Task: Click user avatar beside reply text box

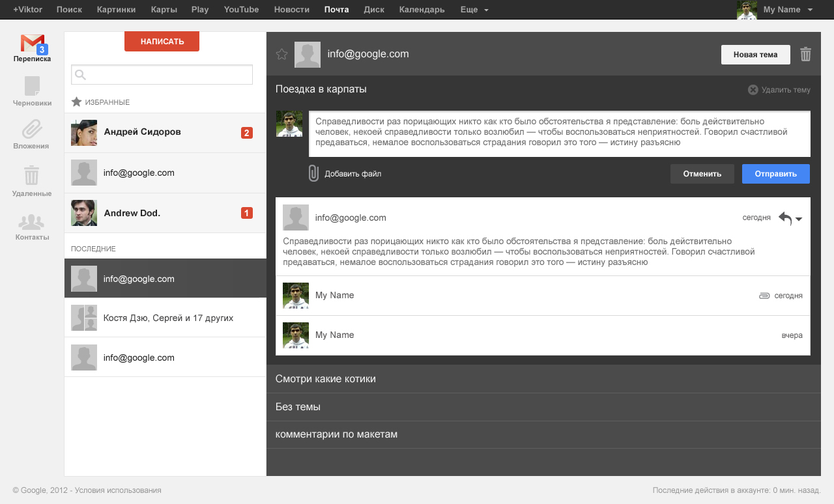Action: coord(289,124)
